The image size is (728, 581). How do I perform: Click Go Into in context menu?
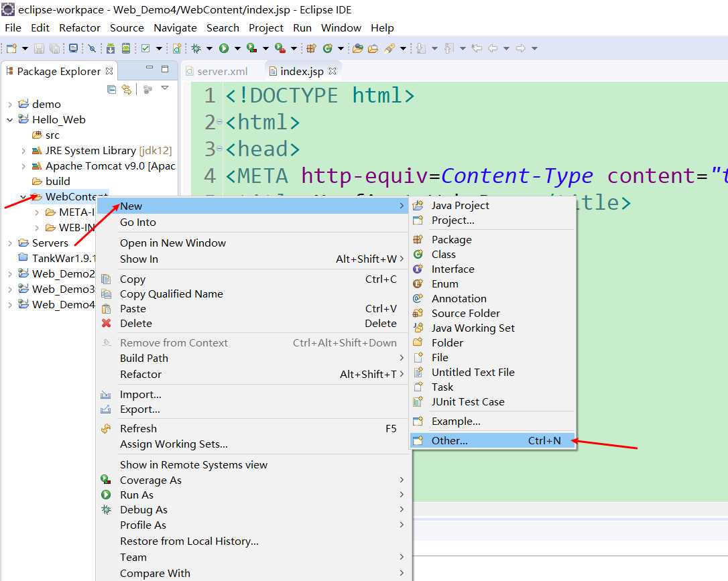[x=253, y=222]
